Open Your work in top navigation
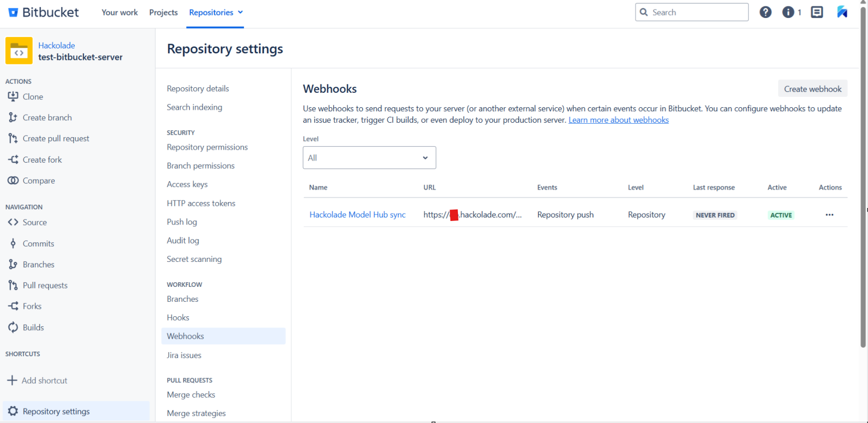Viewport: 868px width, 423px height. pos(120,12)
